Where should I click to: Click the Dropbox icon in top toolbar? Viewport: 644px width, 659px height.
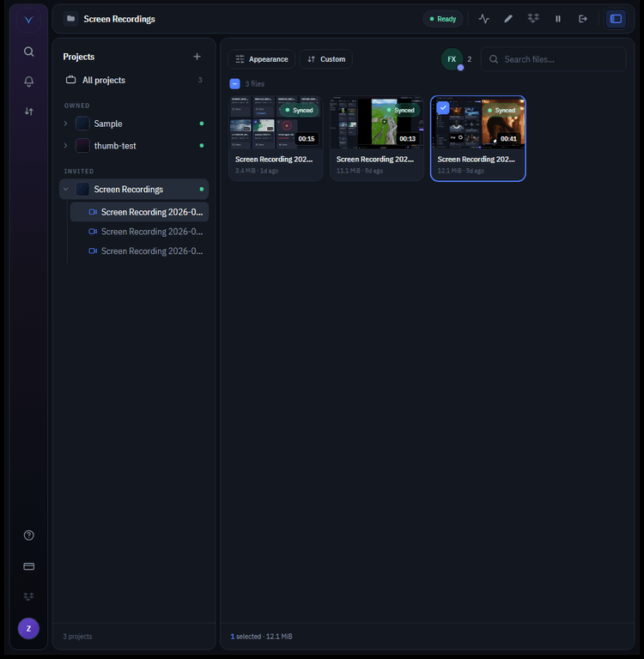533,19
